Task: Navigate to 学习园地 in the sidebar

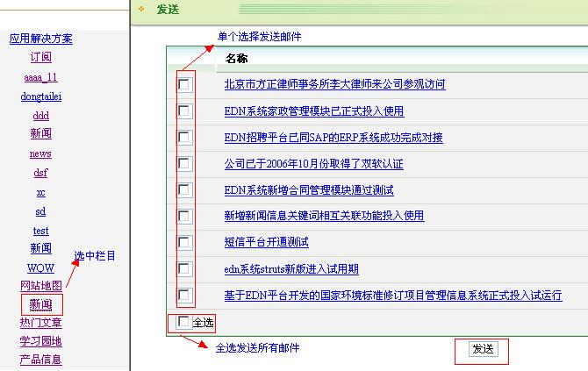Action: (x=41, y=341)
